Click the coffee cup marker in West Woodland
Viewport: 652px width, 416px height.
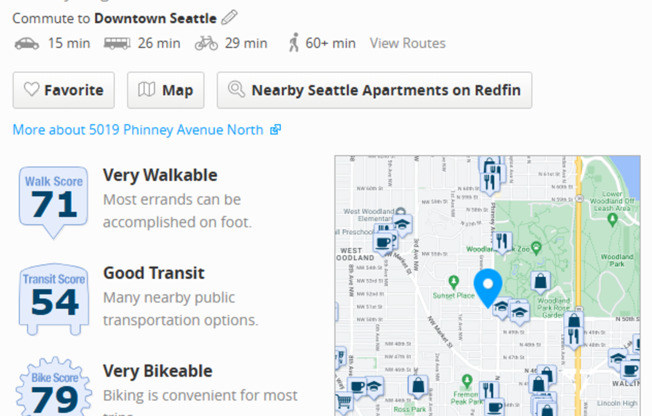click(x=383, y=244)
